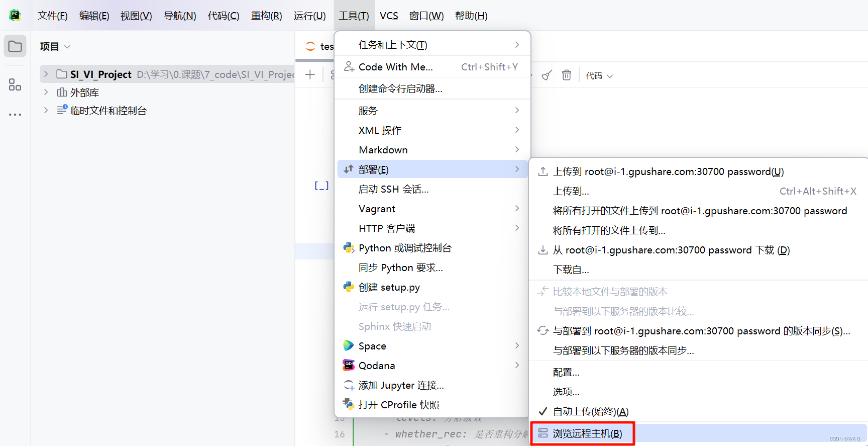Screen dimensions: 868x446
Task: Choose 将所有打开的文件上传到... entry
Action: (x=698, y=230)
